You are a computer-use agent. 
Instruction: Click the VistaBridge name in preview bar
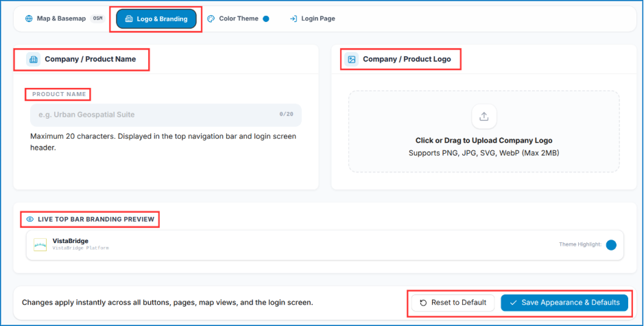click(x=70, y=241)
